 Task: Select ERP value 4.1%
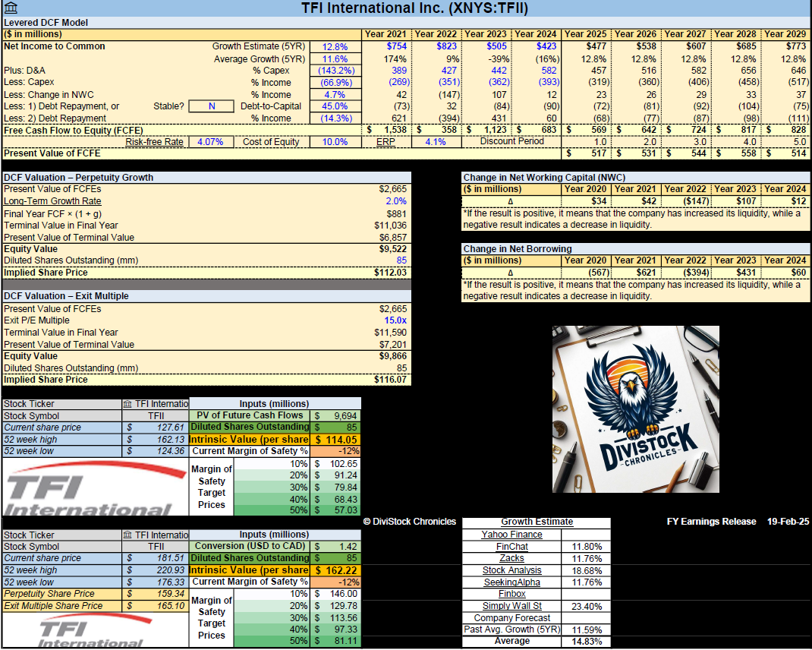(436, 142)
